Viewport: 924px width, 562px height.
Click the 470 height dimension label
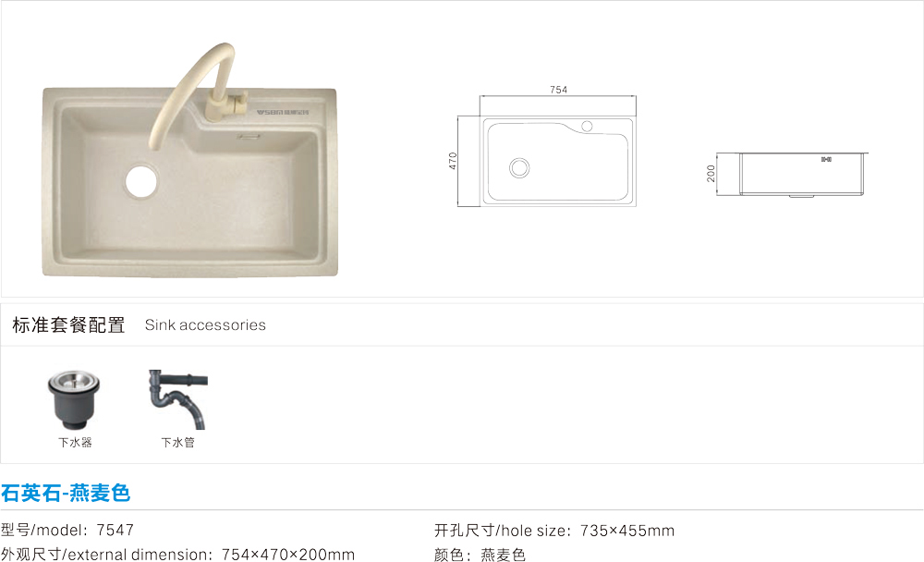pos(453,161)
